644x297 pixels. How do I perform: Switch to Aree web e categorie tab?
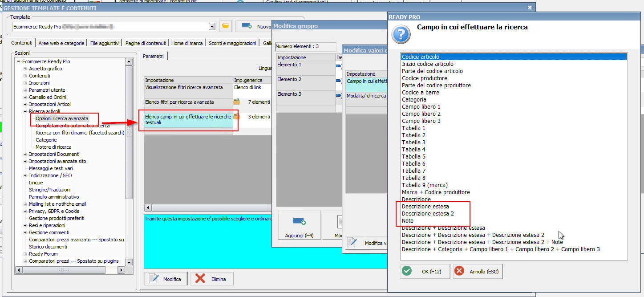coord(61,43)
